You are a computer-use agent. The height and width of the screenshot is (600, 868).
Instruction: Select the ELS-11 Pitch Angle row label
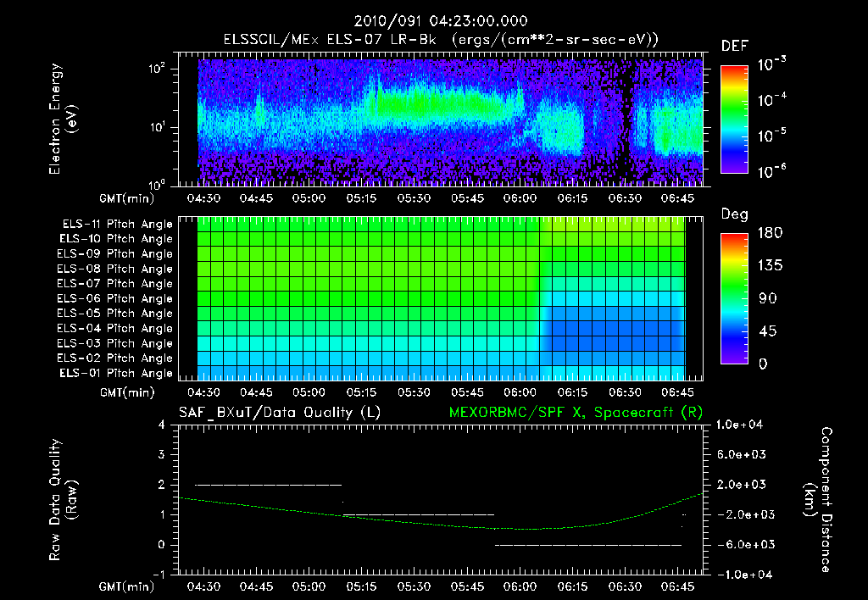point(117,225)
